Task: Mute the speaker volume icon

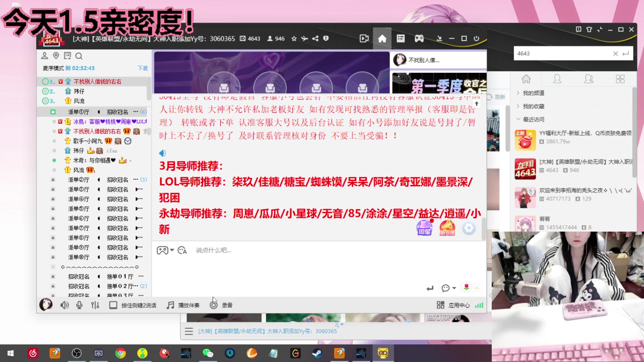Action: point(64,305)
